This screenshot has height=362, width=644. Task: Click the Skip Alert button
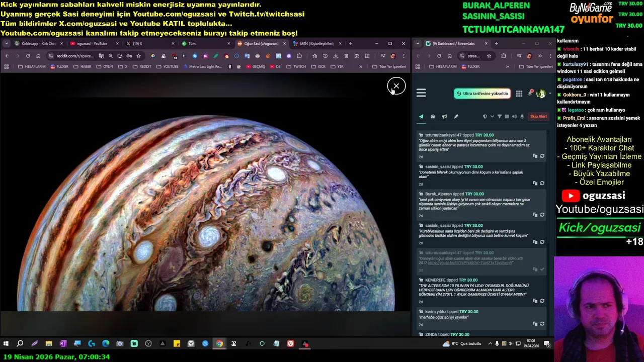coord(538,117)
